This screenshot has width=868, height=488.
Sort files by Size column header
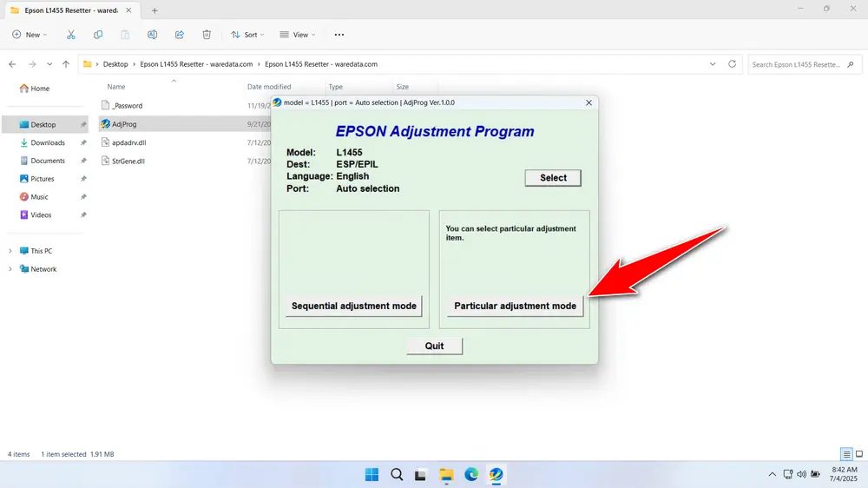(403, 87)
